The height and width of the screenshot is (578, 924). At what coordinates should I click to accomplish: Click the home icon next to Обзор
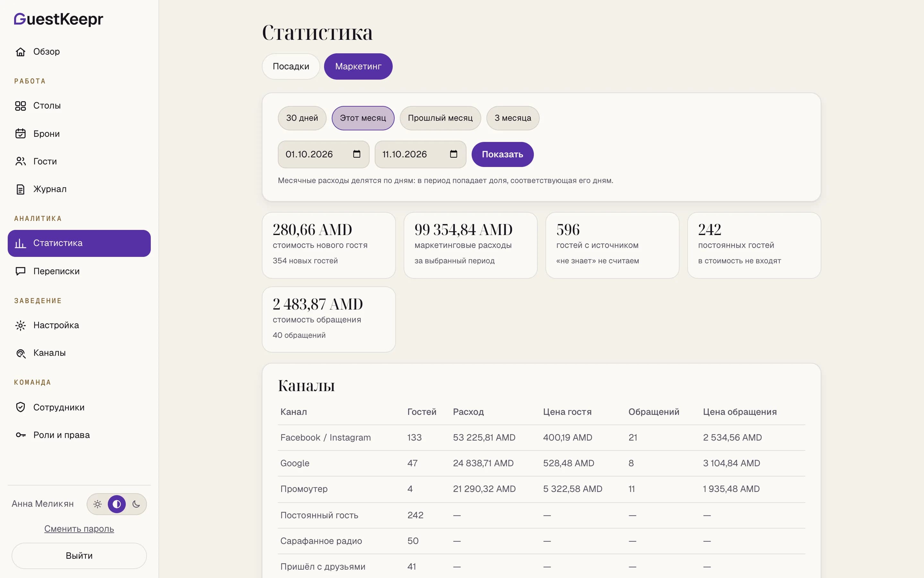click(21, 52)
